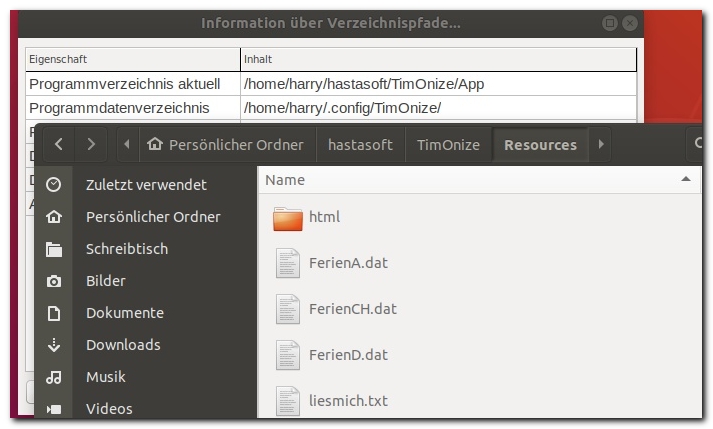The image size is (713, 429).
Task: Open the html folder icon
Action: pyautogui.click(x=288, y=219)
